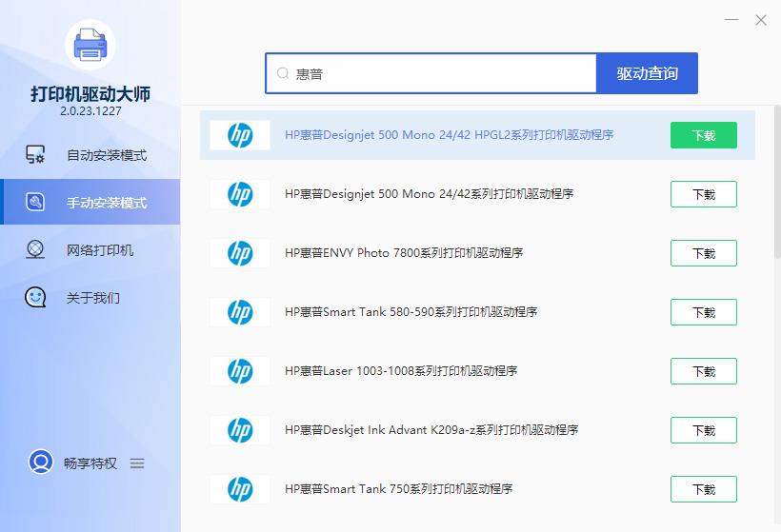Click HP logo for Designjet 500 HPGL2 driver
The width and height of the screenshot is (781, 532).
pyautogui.click(x=240, y=135)
